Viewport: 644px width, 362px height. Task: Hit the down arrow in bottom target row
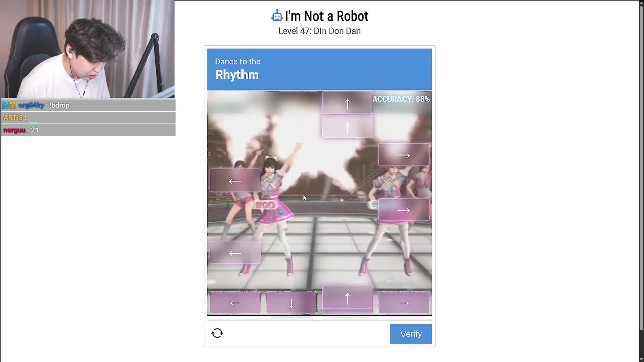click(291, 303)
